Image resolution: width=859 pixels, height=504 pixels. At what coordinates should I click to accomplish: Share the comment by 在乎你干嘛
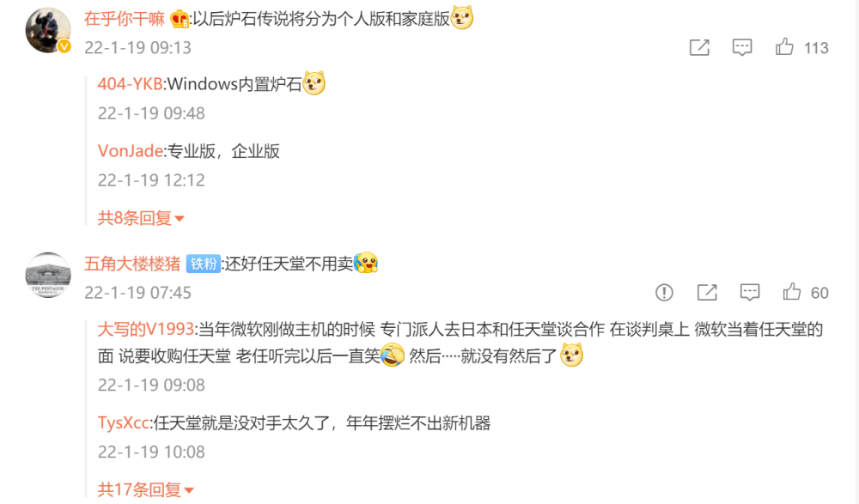pos(699,48)
